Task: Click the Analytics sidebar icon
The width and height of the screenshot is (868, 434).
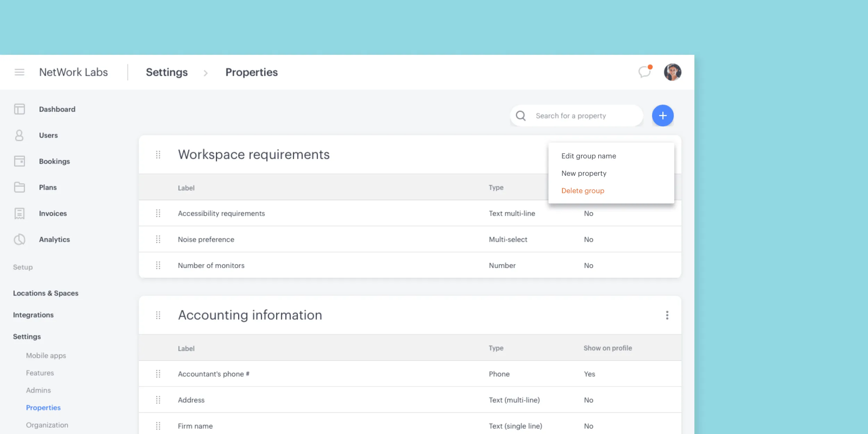Action: 19,239
